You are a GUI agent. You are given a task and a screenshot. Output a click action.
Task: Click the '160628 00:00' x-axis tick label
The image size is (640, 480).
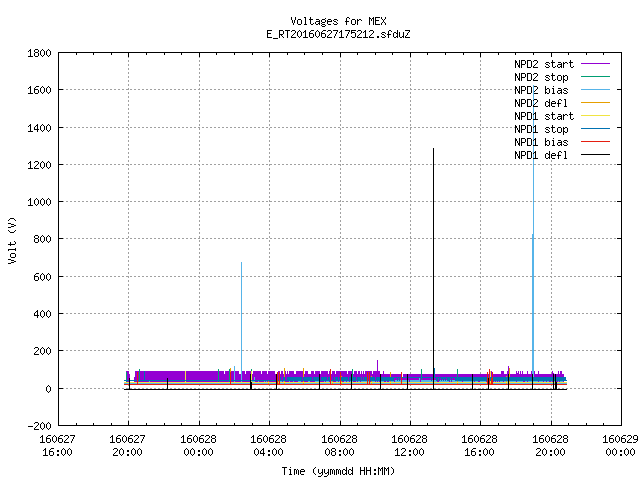pyautogui.click(x=198, y=446)
